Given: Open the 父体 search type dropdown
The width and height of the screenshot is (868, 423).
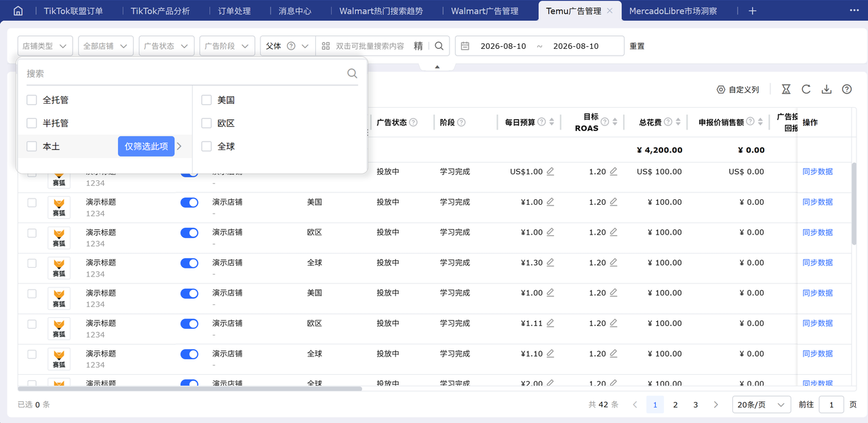Looking at the screenshot, I should pyautogui.click(x=288, y=46).
